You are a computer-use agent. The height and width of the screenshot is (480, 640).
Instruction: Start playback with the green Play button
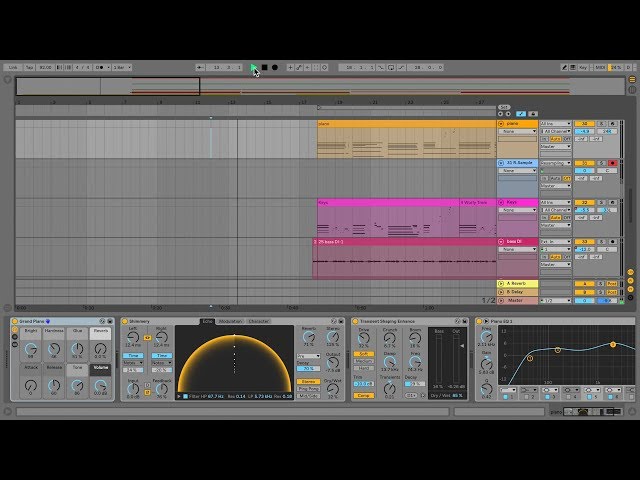pyautogui.click(x=254, y=67)
